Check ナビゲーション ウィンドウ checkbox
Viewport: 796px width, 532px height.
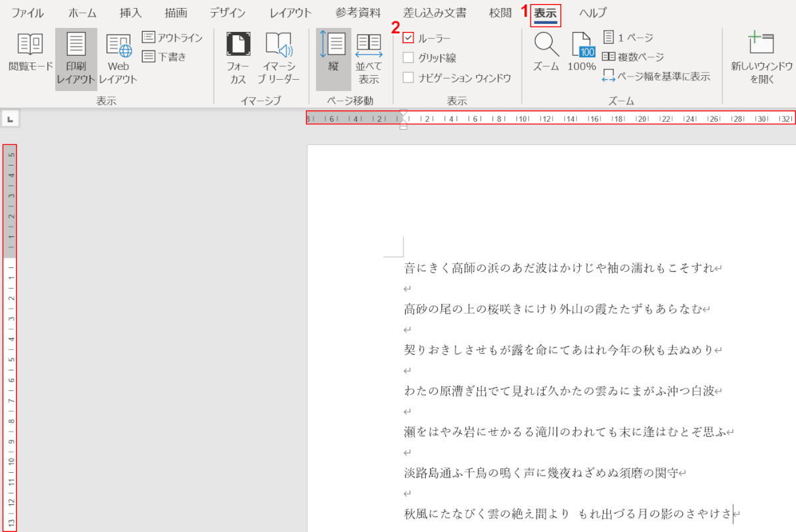409,78
